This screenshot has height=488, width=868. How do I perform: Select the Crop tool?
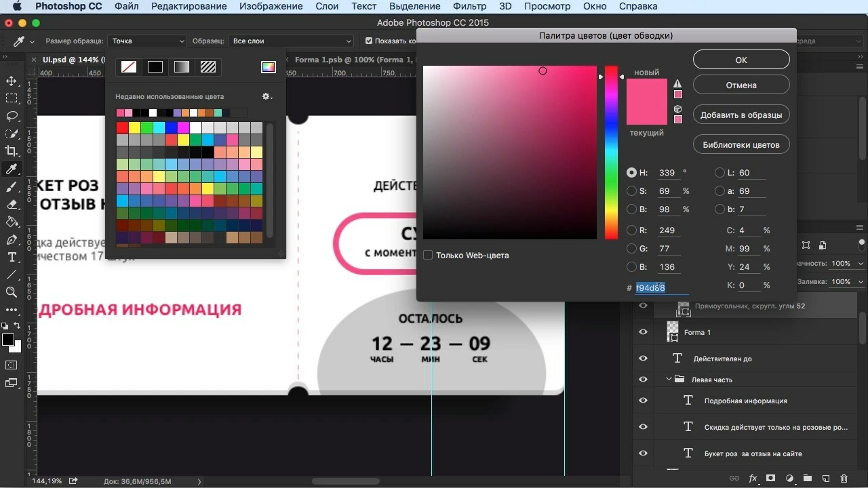tap(12, 151)
